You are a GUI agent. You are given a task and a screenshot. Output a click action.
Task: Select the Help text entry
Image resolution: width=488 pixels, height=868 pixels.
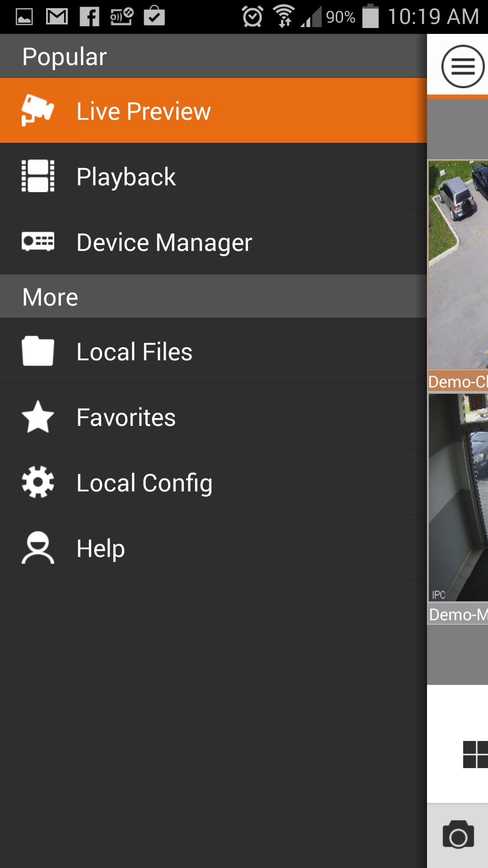click(x=100, y=549)
